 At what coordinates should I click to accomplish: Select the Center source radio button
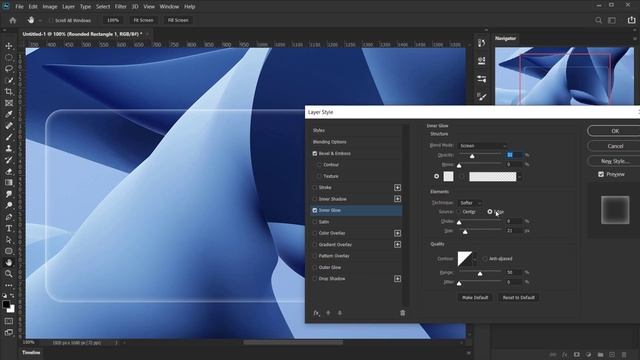click(x=458, y=212)
